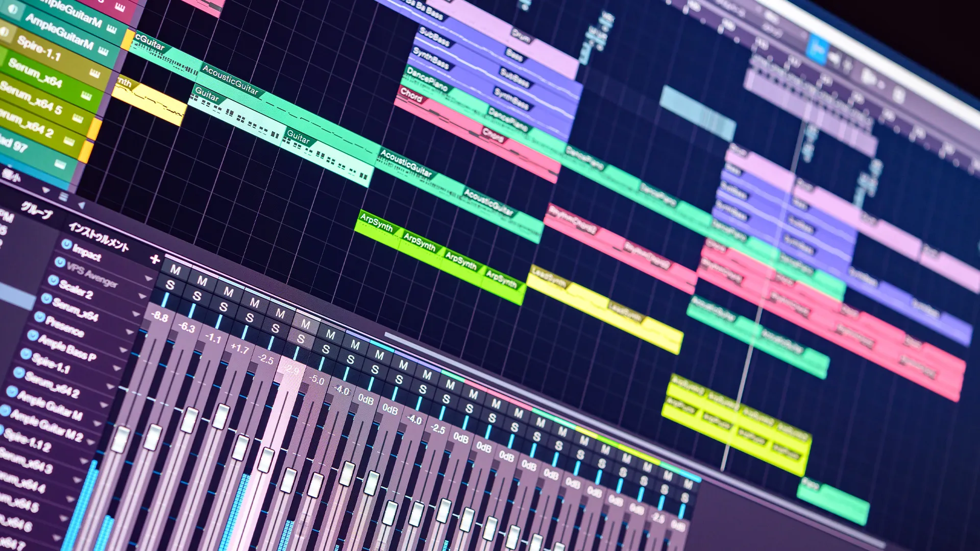980x551 pixels.
Task: Mute the highlighted channel showing -2.9
Action: (x=305, y=324)
